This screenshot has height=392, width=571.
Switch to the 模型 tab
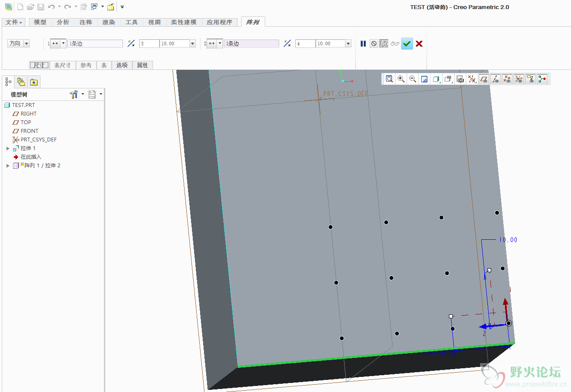[40, 22]
